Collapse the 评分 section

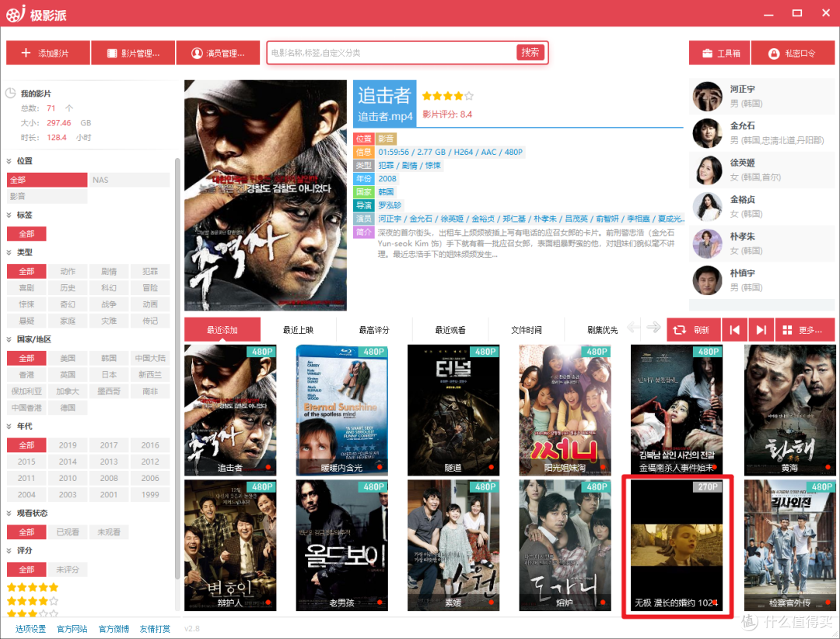point(9,550)
